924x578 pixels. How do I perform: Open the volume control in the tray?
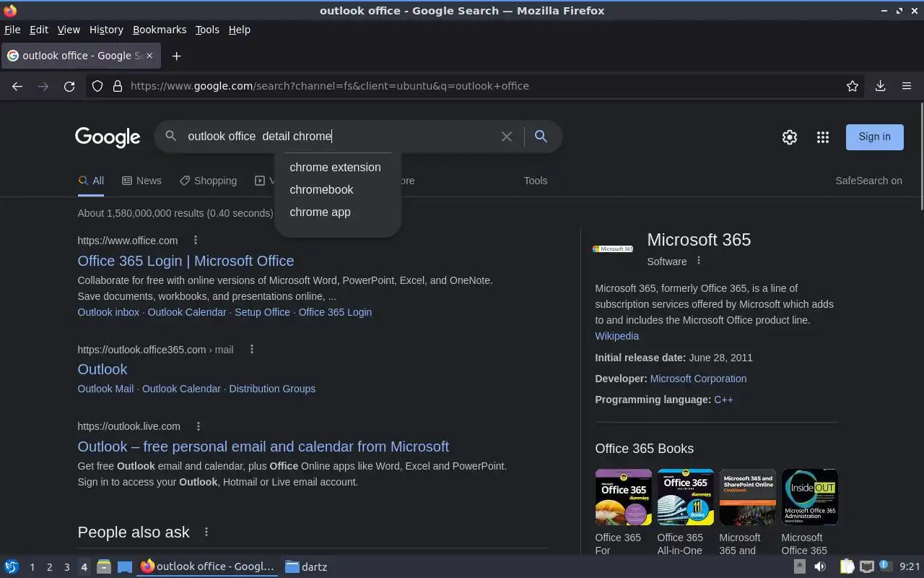821,566
